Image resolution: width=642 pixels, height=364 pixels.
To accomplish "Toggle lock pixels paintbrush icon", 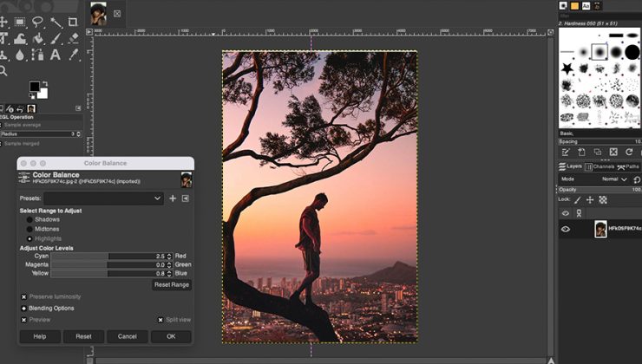I will click(577, 200).
